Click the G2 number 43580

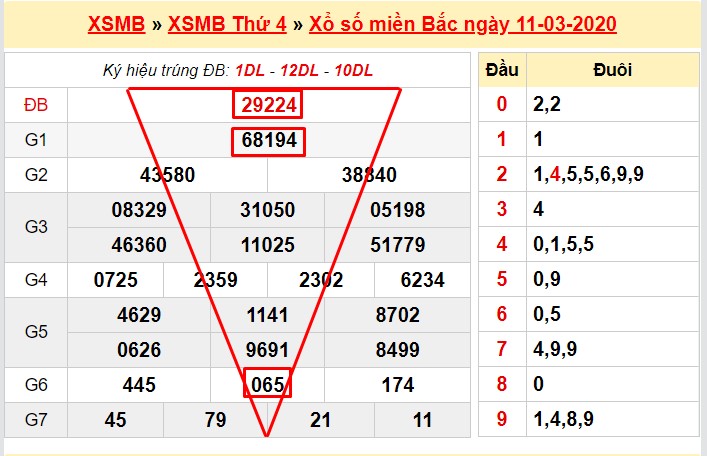[168, 175]
